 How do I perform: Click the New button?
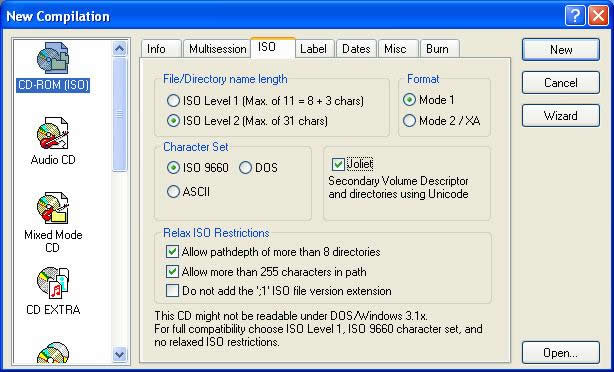point(561,49)
